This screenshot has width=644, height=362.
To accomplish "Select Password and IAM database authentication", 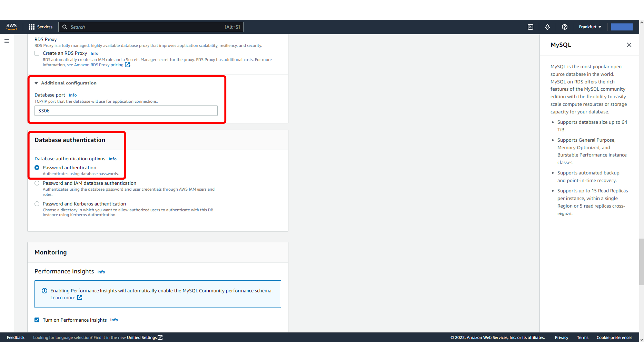I will pos(37,183).
